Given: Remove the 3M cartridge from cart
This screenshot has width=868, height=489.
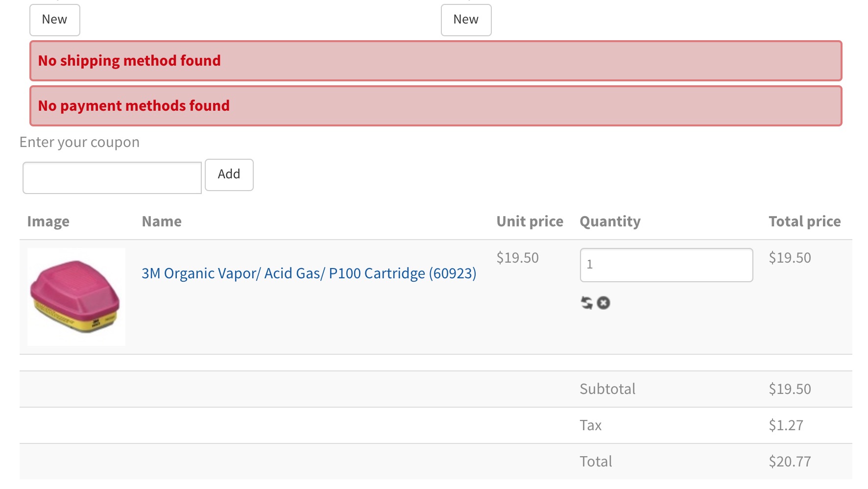Looking at the screenshot, I should click(603, 303).
